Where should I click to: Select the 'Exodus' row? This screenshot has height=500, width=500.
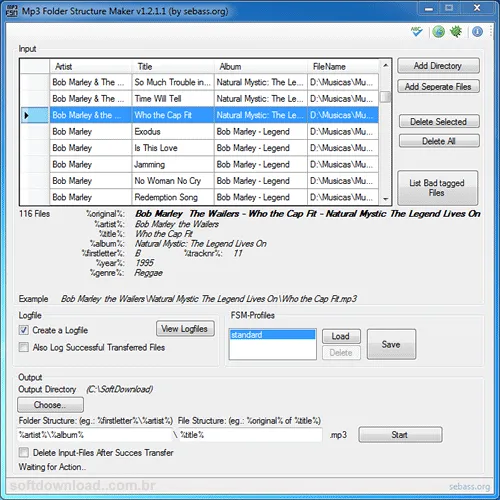tap(199, 131)
